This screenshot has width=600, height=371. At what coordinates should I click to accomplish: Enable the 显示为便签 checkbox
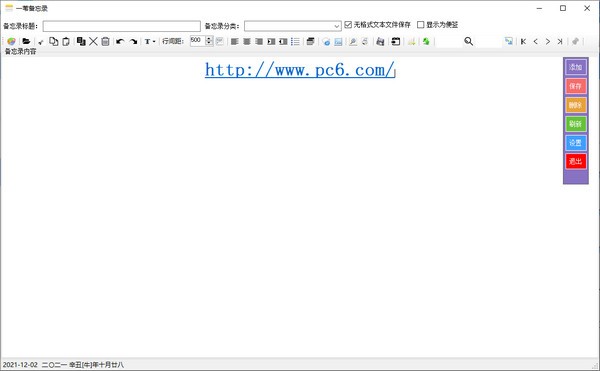(421, 24)
